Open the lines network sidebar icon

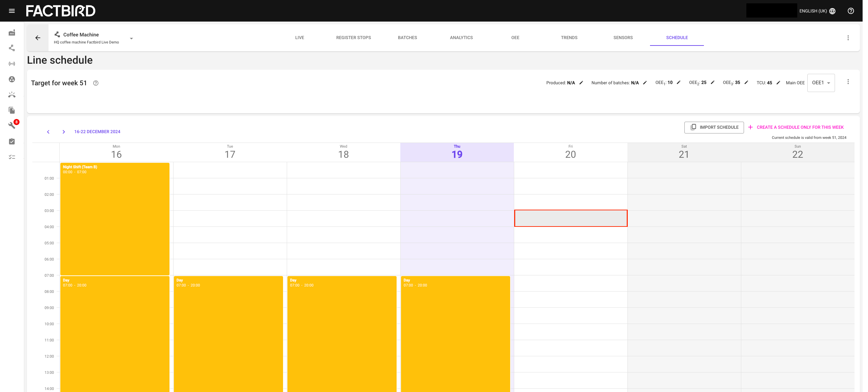coord(12,48)
